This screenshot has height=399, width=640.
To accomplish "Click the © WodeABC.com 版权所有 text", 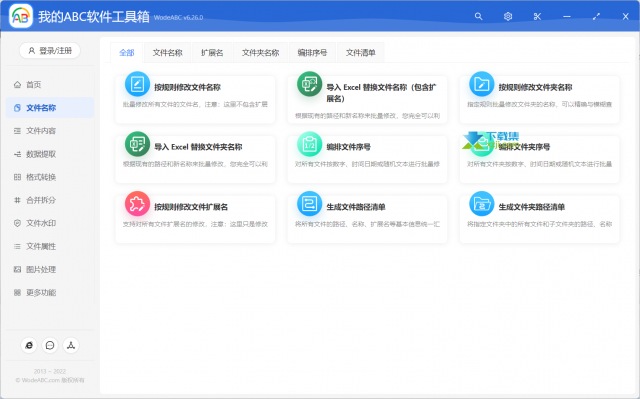I will pyautogui.click(x=50, y=380).
